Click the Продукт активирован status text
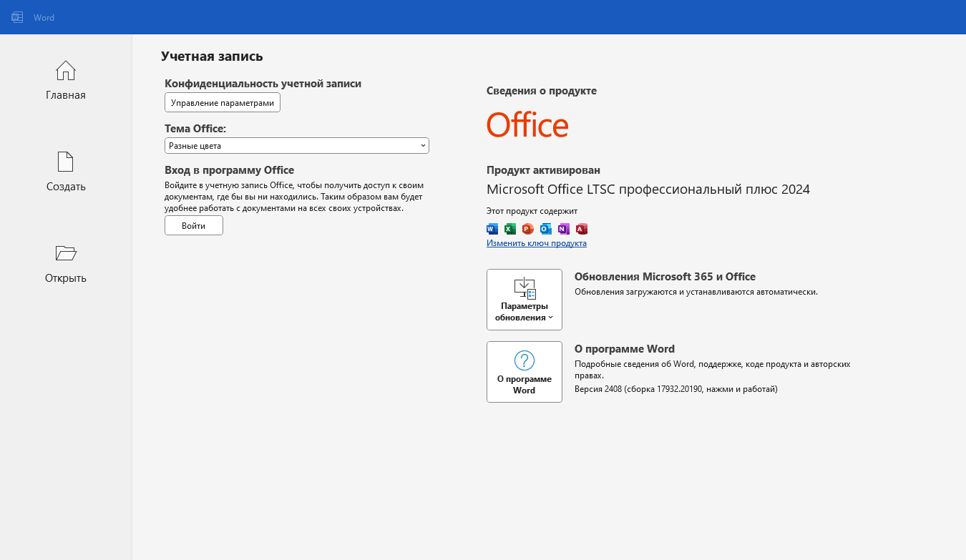Image resolution: width=966 pixels, height=560 pixels. click(x=543, y=170)
